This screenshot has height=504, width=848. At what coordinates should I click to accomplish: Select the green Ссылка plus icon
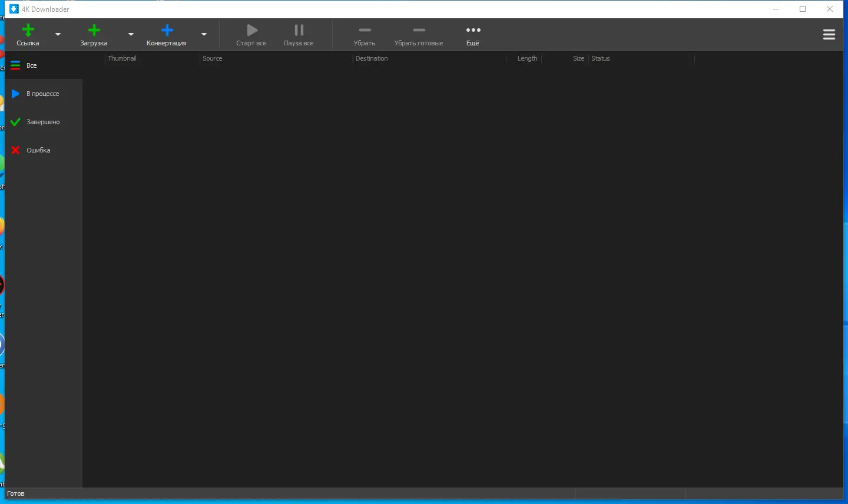point(28,29)
